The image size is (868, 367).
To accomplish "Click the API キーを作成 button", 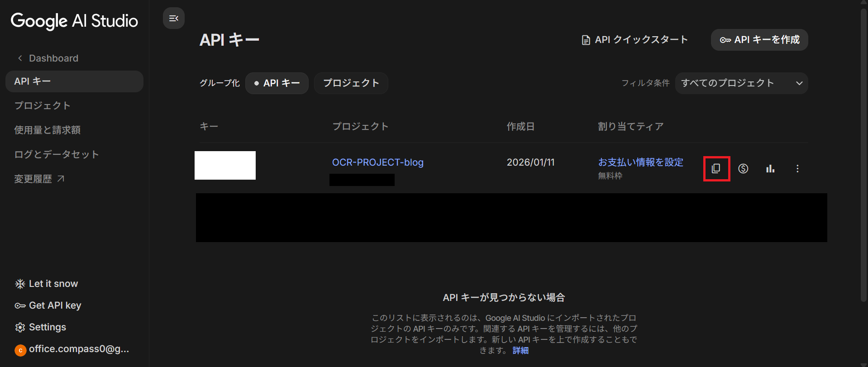I will (759, 40).
